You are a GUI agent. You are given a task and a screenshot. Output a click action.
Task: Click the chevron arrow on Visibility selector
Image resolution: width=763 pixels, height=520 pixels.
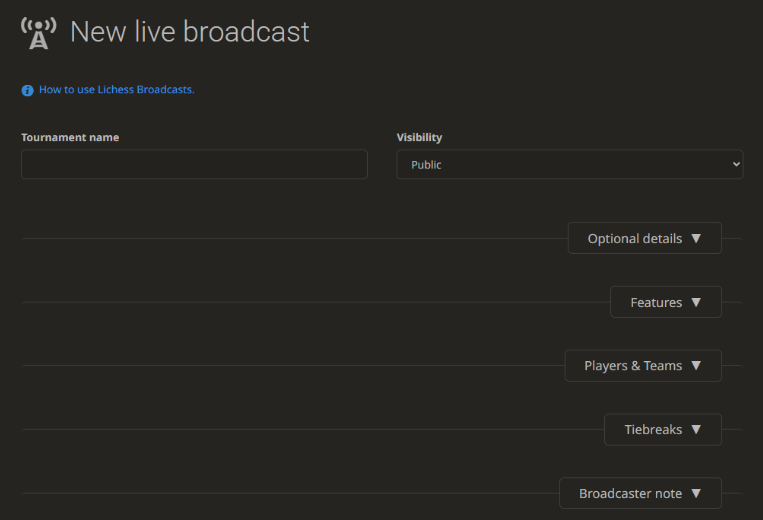tap(736, 164)
